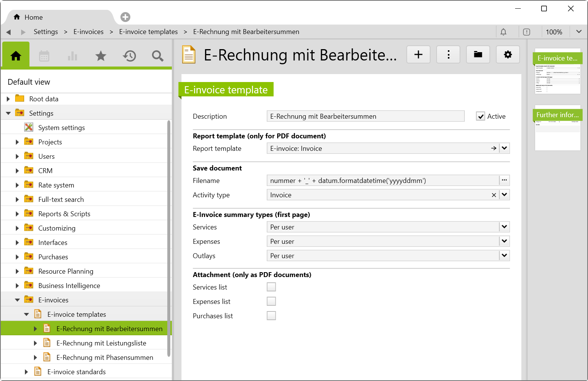Click the search magnifier icon
This screenshot has height=381, width=588.
pos(157,56)
